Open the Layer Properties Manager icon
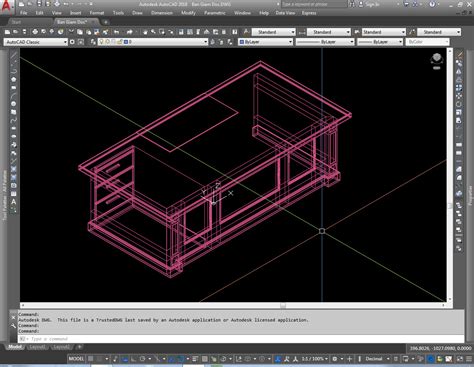The height and width of the screenshot is (367, 474). pos(93,42)
